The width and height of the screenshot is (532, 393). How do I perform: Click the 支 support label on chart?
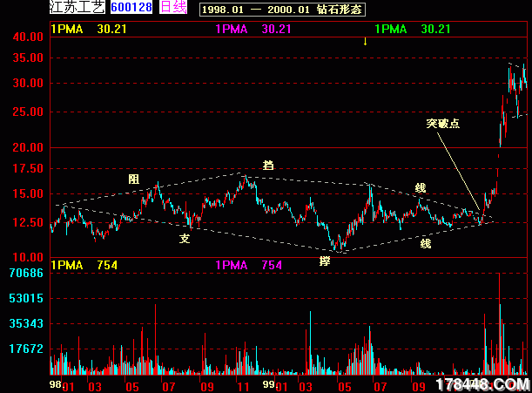185,238
